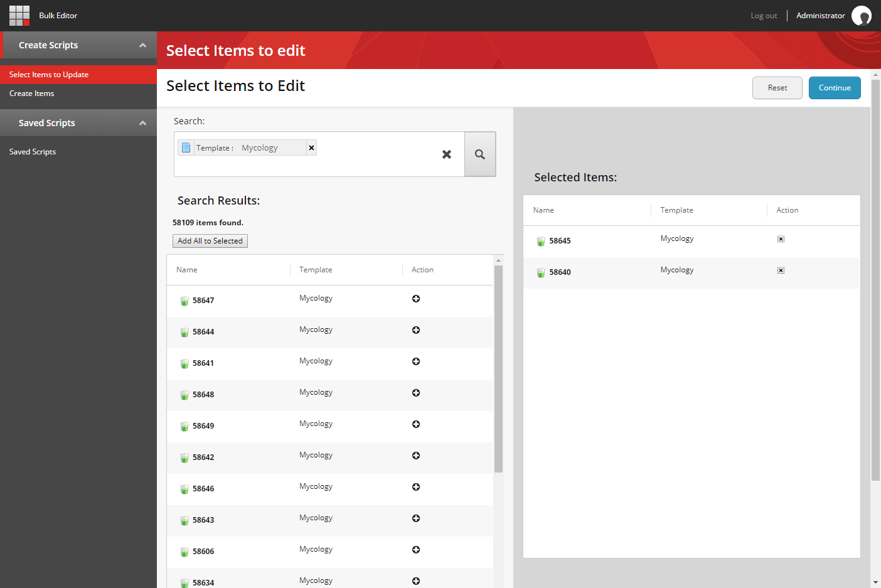
Task: Add item 58642 to selected
Action: tap(416, 456)
